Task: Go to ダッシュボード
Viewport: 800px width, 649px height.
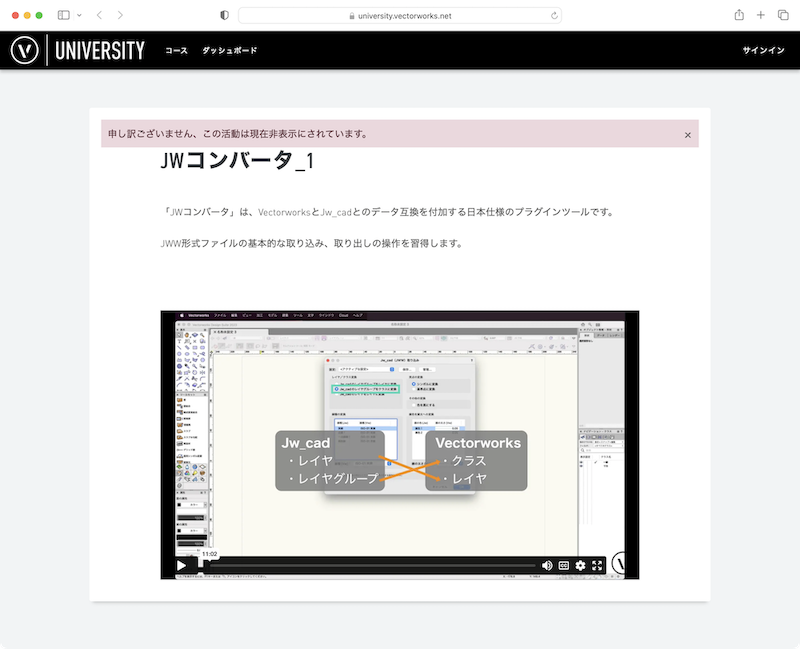Action: tap(230, 51)
